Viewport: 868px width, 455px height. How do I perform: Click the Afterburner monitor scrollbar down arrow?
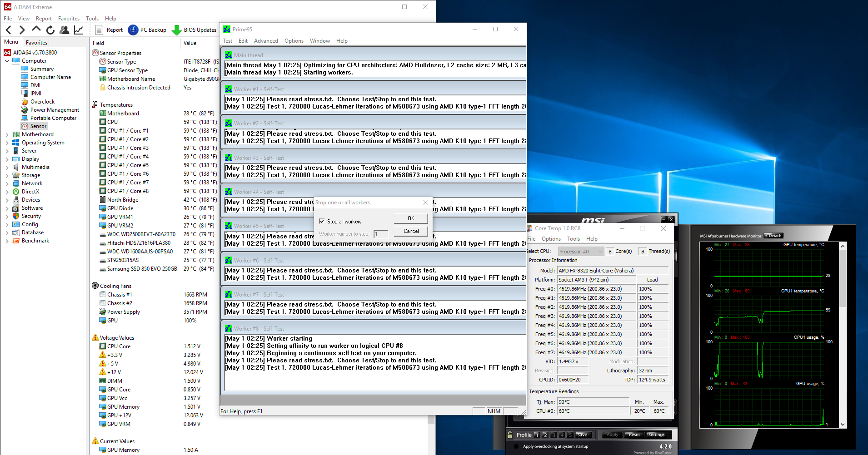tap(843, 425)
